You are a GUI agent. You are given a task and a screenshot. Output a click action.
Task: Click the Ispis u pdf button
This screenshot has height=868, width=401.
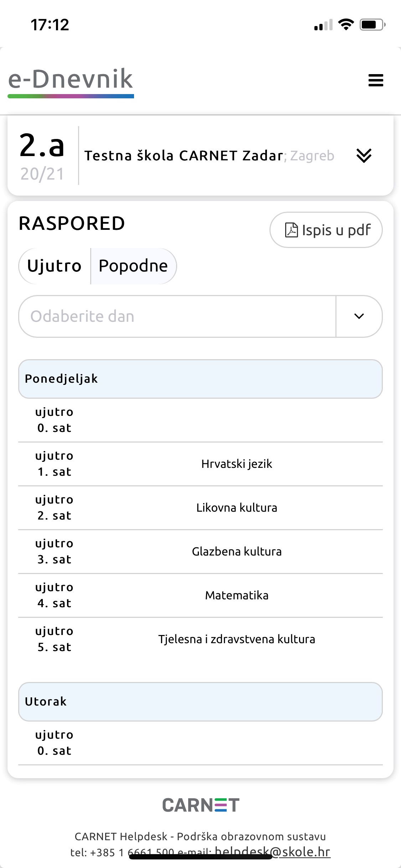(326, 230)
